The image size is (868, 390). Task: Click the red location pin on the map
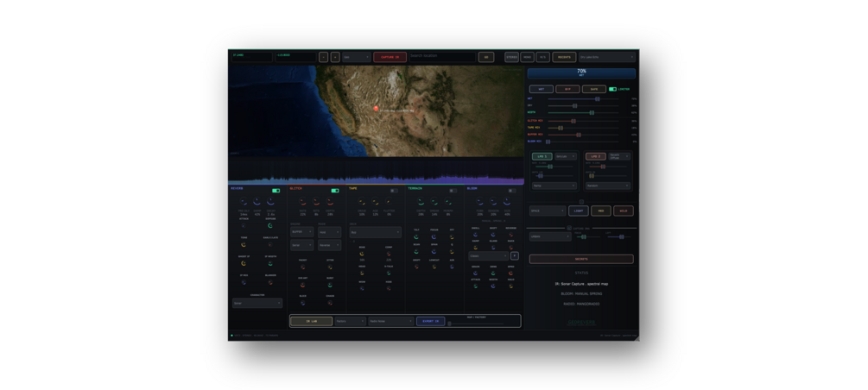376,109
